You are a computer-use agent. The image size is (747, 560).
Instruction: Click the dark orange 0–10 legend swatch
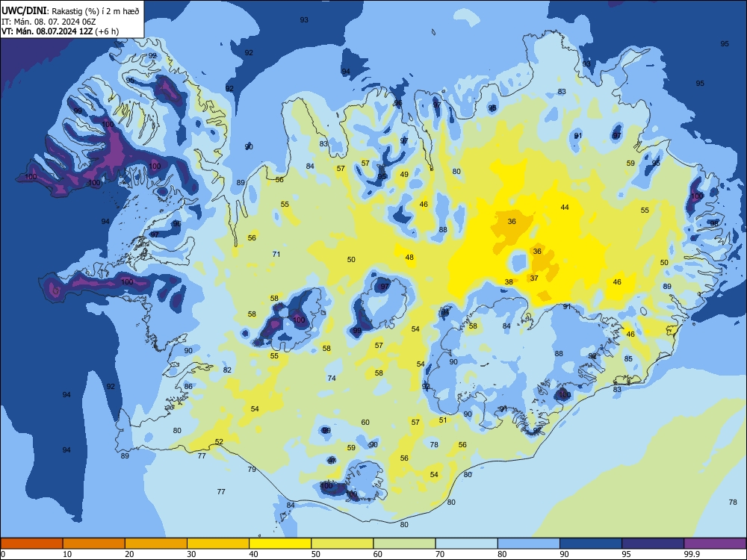(31, 544)
